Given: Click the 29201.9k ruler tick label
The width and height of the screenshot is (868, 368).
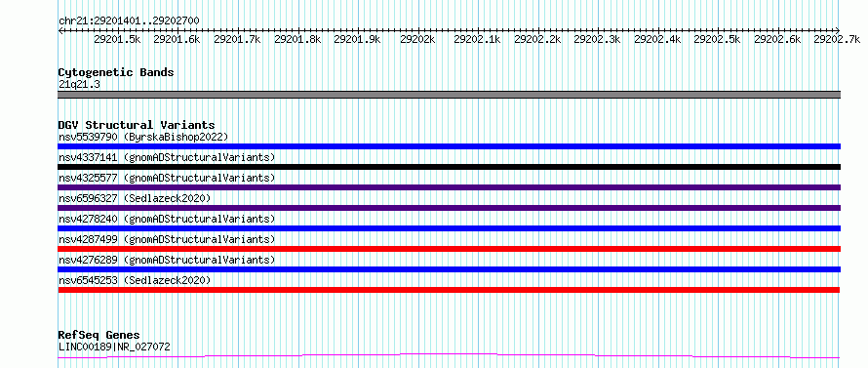Looking at the screenshot, I should tap(357, 39).
